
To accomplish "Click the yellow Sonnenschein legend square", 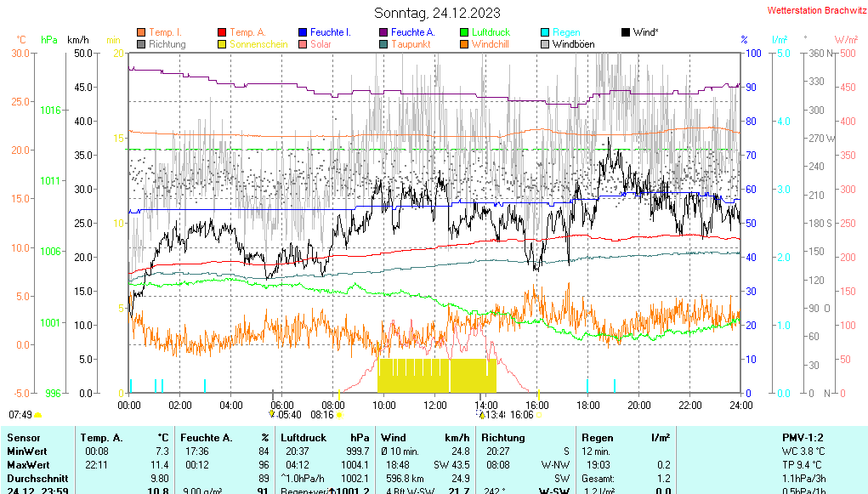I will click(x=222, y=44).
